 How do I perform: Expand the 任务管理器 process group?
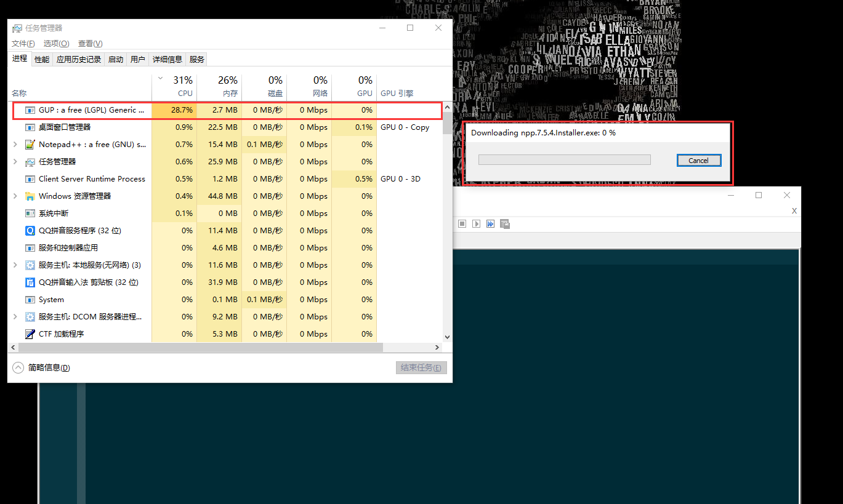click(15, 162)
